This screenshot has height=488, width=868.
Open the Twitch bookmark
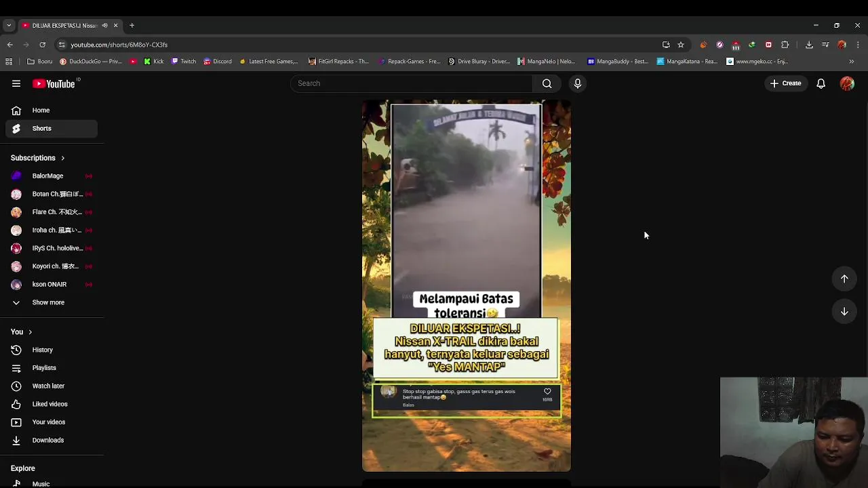183,61
